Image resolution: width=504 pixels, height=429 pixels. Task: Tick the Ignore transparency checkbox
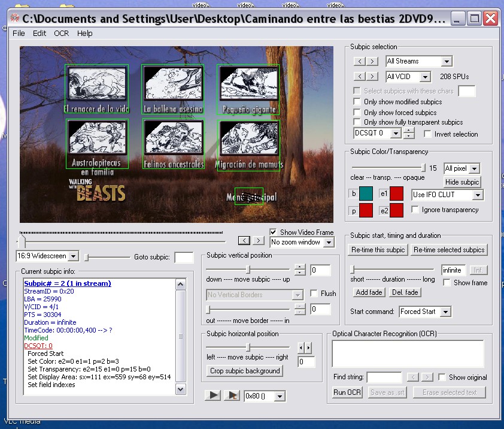tap(415, 210)
